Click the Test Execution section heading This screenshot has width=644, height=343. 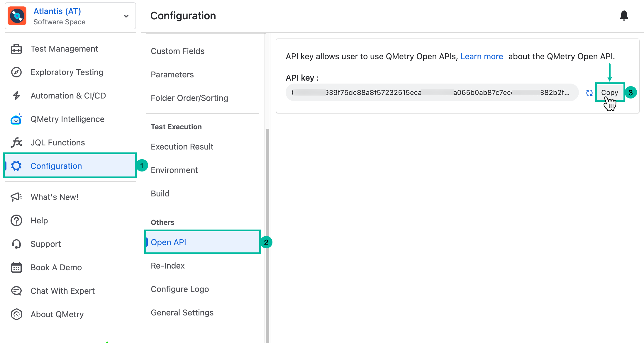pos(176,127)
